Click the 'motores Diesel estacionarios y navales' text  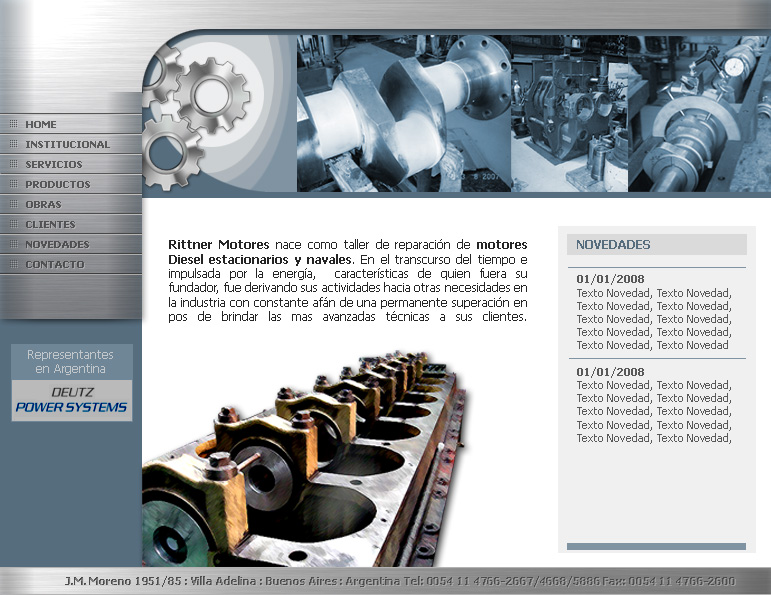coord(348,252)
